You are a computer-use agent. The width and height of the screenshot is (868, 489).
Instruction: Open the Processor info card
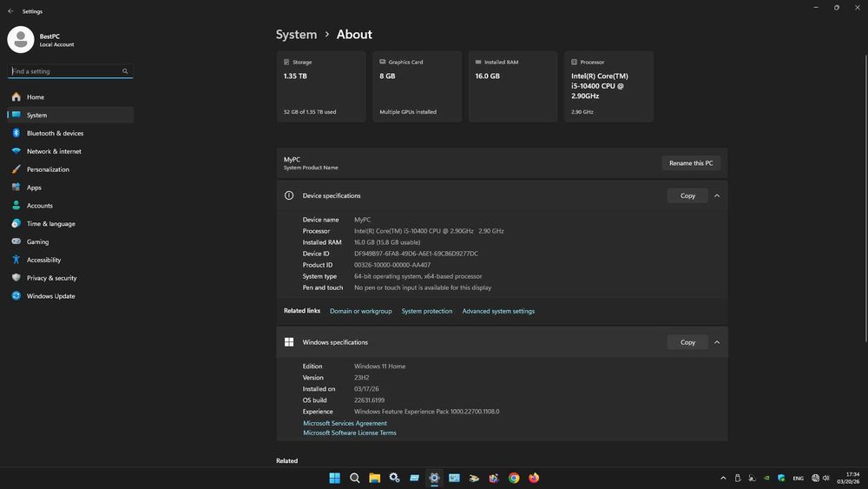click(609, 86)
